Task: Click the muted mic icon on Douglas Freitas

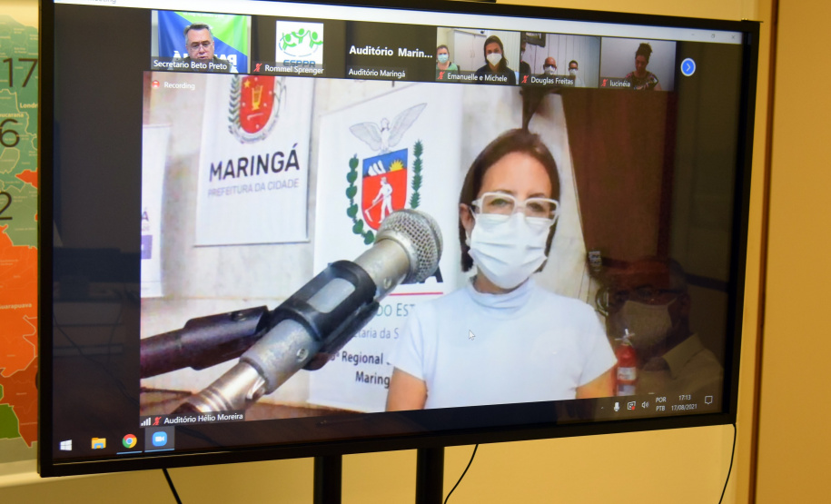Action: 525,80
